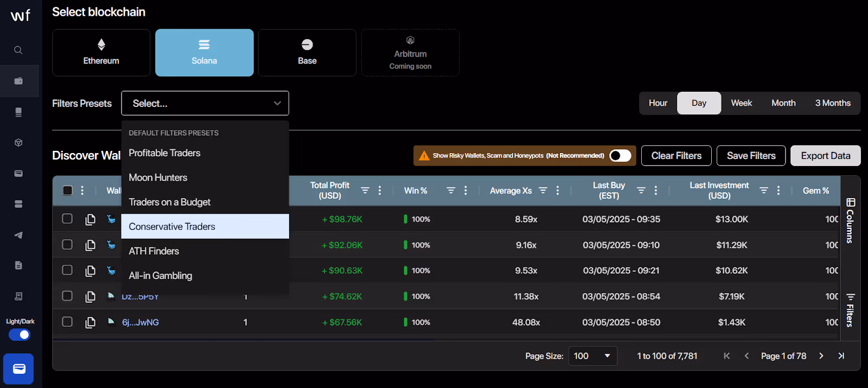This screenshot has width=868, height=388.
Task: Copy wallet address in $92.06K row
Action: [91, 245]
